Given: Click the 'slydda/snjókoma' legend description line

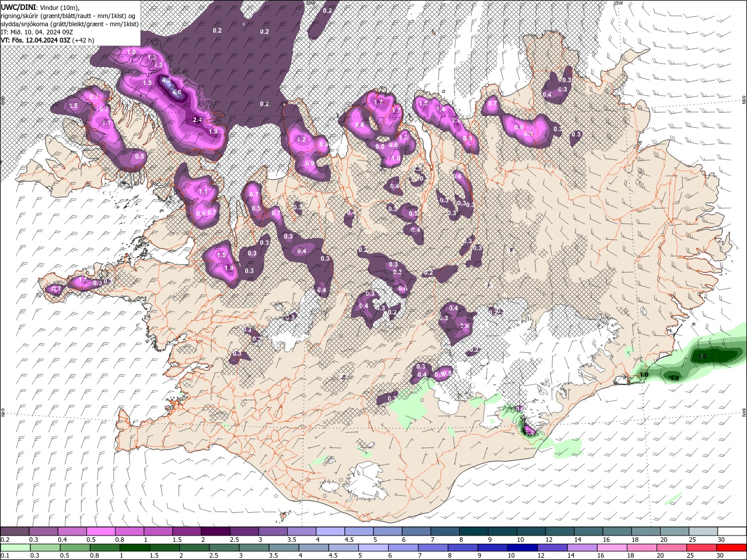Looking at the screenshot, I should pos(69,23).
